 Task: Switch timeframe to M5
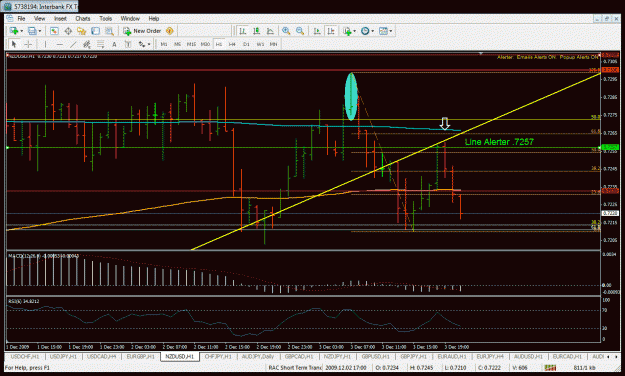tap(177, 44)
